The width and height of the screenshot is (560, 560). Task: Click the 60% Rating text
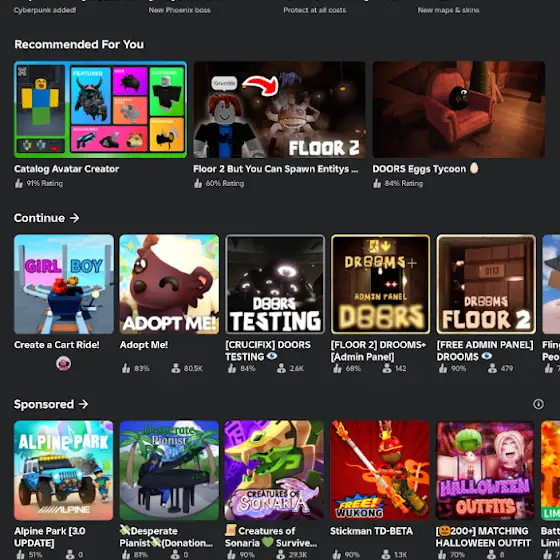225,184
